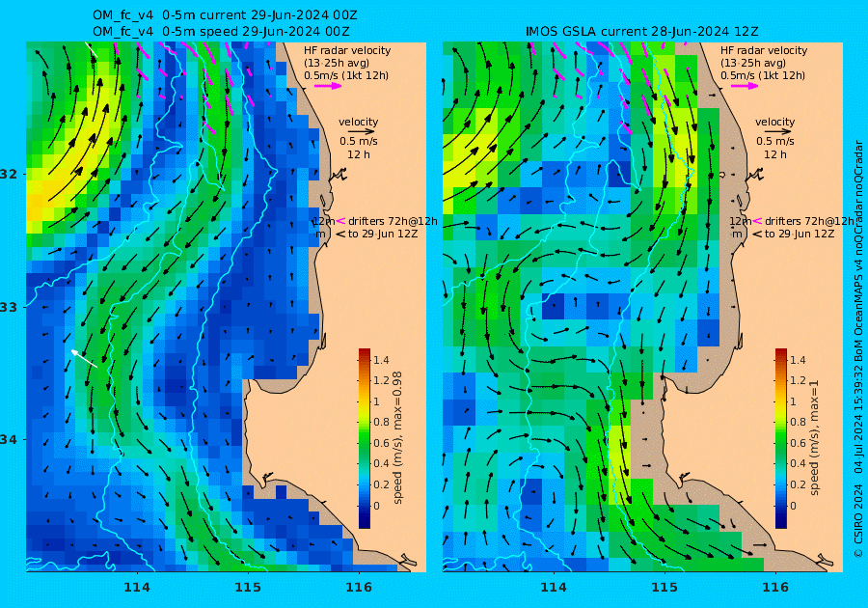Click the latitude 34 axis label
This screenshot has width=868, height=608.
click(x=9, y=440)
